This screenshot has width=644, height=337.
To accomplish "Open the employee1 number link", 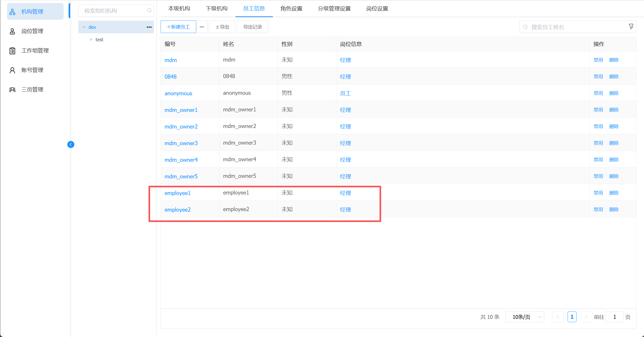I will point(177,193).
